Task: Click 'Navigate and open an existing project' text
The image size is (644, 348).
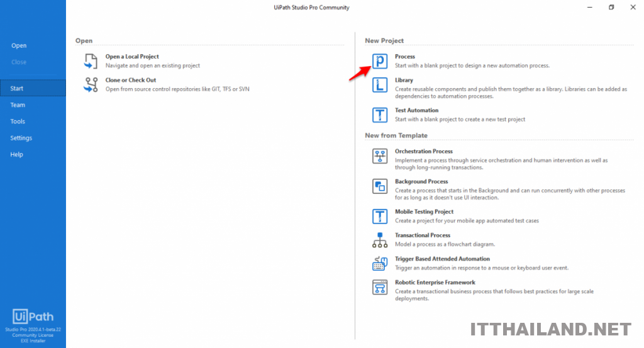Action: (153, 65)
